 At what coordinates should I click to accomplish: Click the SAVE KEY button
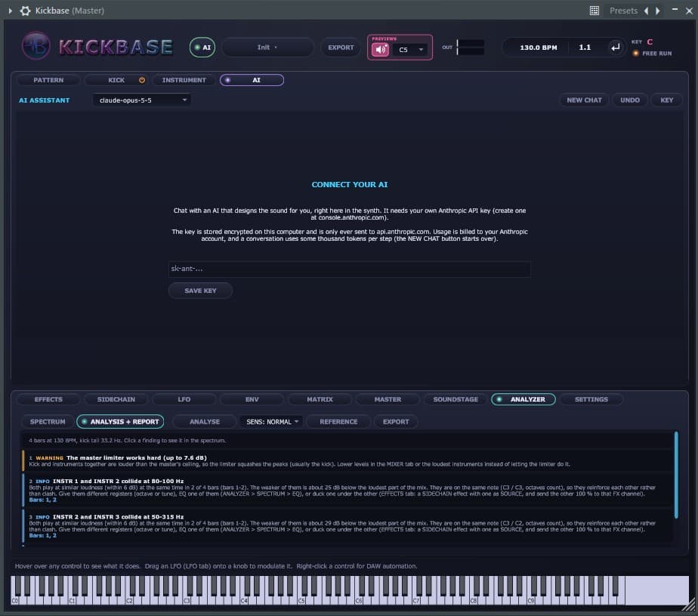pyautogui.click(x=200, y=291)
